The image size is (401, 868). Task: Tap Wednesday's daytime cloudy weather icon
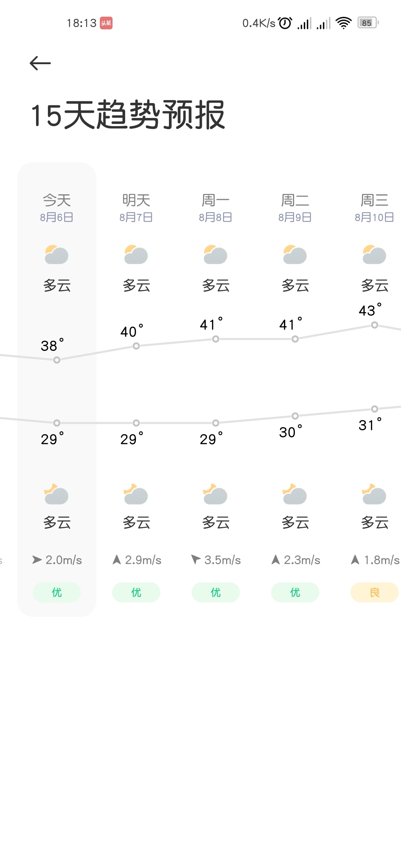tap(374, 254)
